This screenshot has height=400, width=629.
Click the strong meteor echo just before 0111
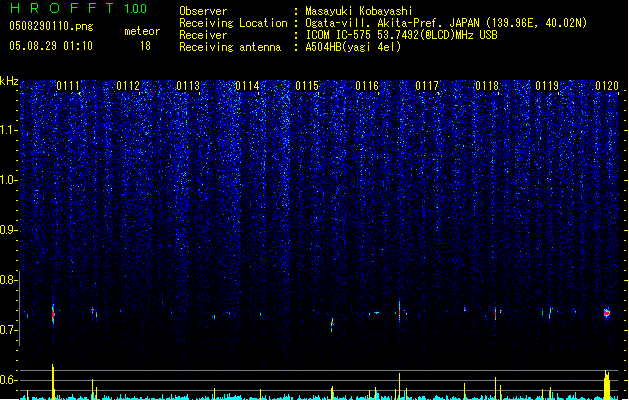coord(53,314)
